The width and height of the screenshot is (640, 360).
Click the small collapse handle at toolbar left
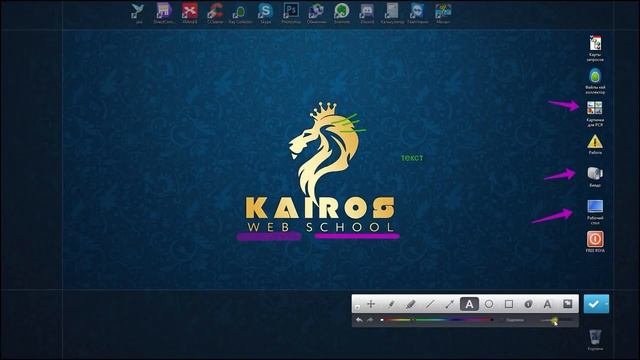[x=357, y=307]
